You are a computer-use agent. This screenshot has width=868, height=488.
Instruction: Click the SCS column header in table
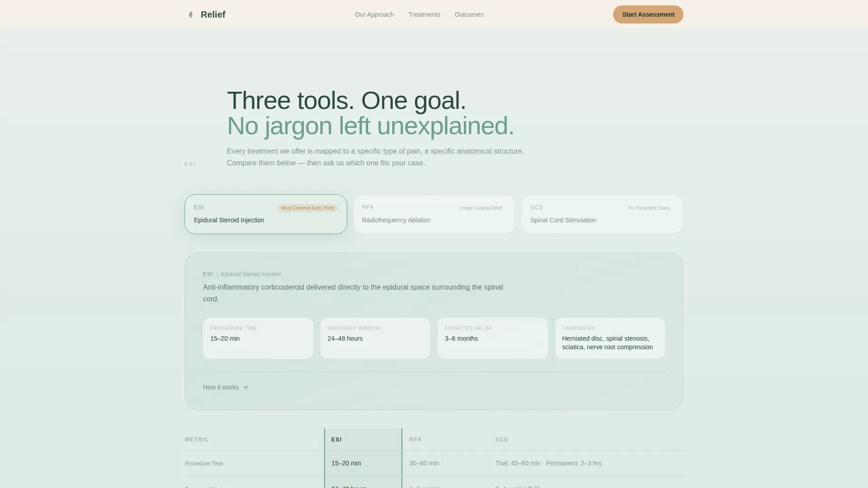[x=501, y=440]
